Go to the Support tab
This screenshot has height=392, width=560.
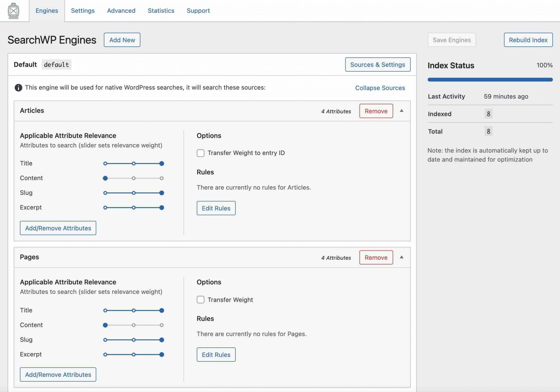(198, 11)
